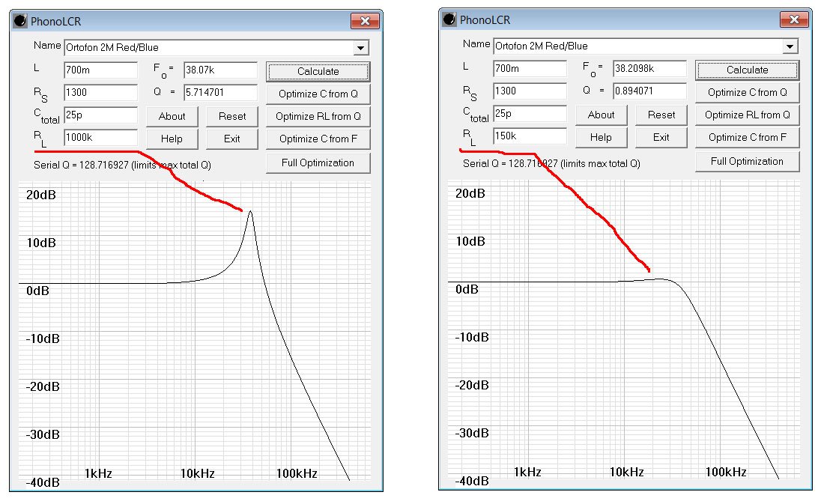Run Full Optimization in right window

[748, 161]
